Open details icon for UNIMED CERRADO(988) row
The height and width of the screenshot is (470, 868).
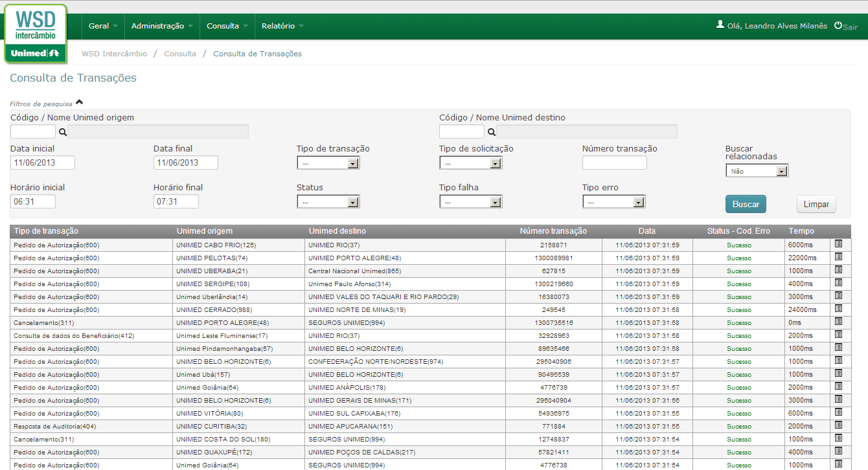pos(838,309)
